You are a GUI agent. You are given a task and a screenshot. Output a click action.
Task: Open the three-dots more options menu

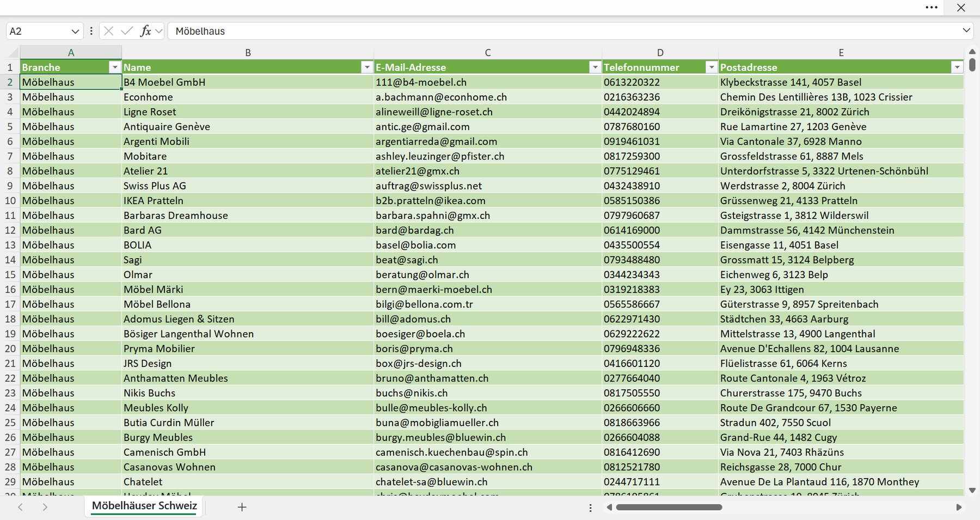(932, 8)
